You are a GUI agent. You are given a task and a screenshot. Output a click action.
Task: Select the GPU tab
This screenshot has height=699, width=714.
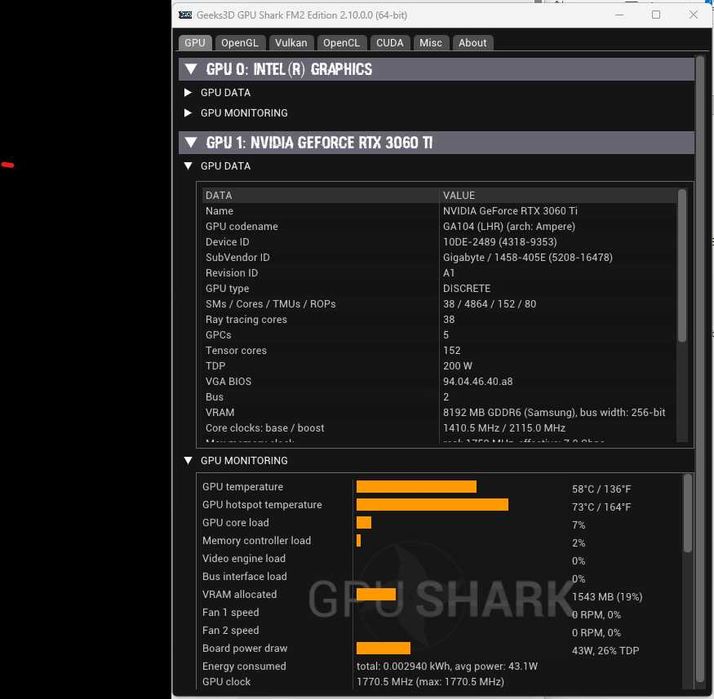[195, 43]
